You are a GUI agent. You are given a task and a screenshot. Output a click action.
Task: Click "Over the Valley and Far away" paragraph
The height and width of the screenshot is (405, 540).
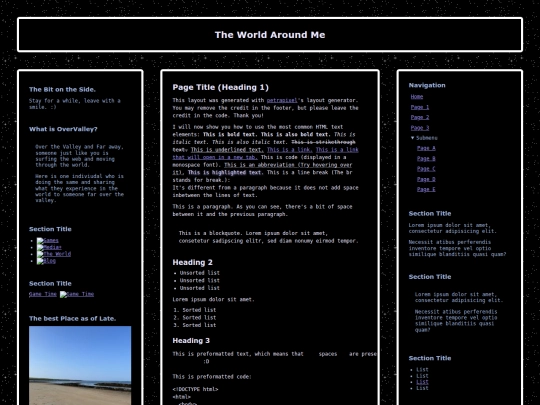79,156
